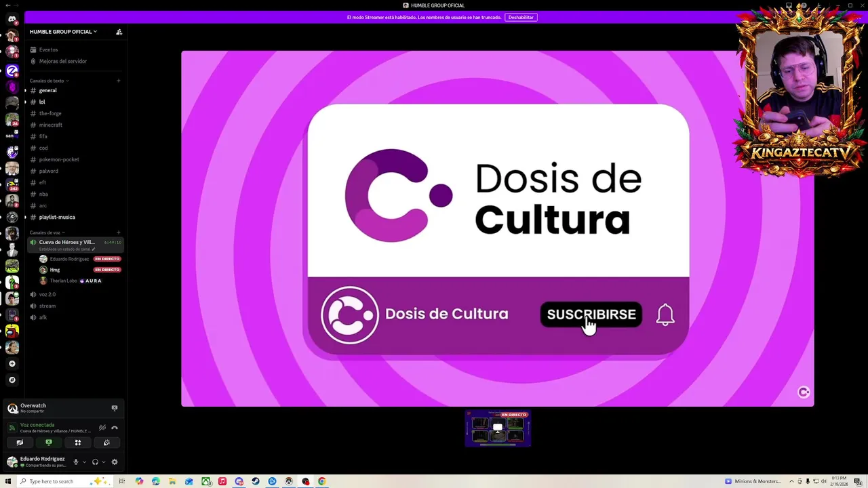This screenshot has width=868, height=488.
Task: Expand the HUMBLE GROUP OFICIAL server menu
Action: click(63, 32)
